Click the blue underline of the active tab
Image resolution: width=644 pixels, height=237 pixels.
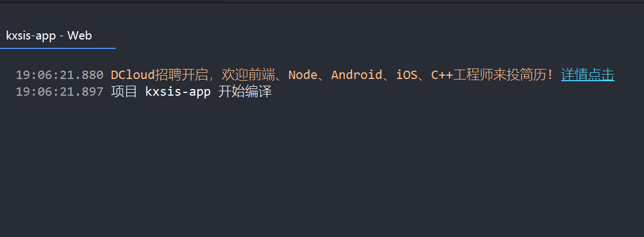tap(58, 48)
